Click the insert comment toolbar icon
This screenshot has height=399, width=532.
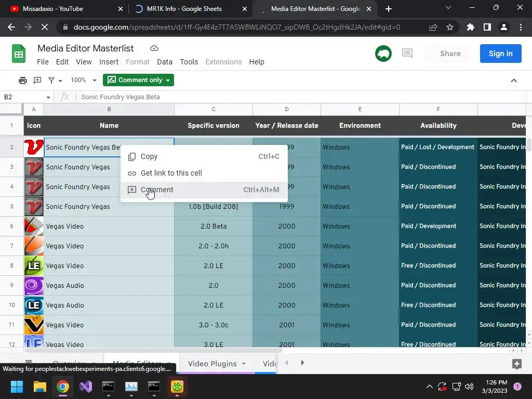click(x=37, y=80)
